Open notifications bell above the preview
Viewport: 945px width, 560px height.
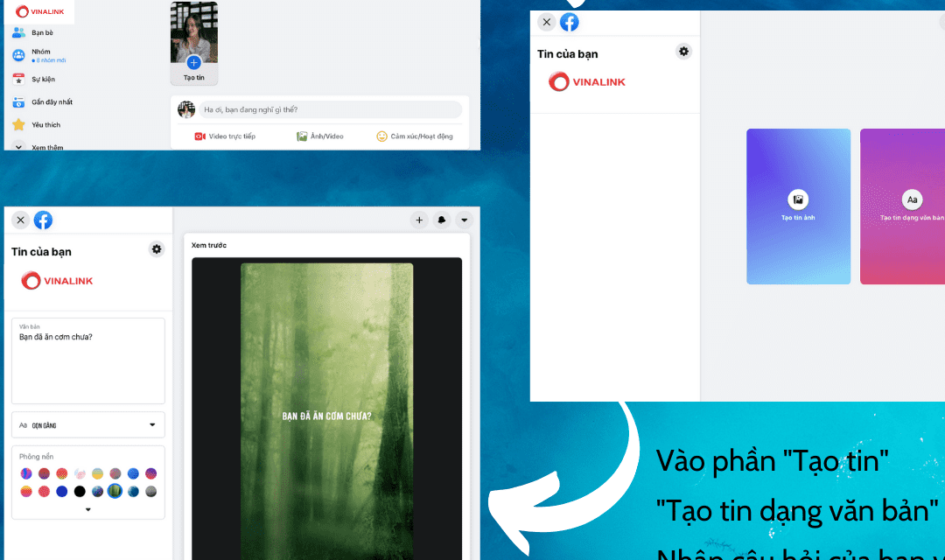coord(442,220)
